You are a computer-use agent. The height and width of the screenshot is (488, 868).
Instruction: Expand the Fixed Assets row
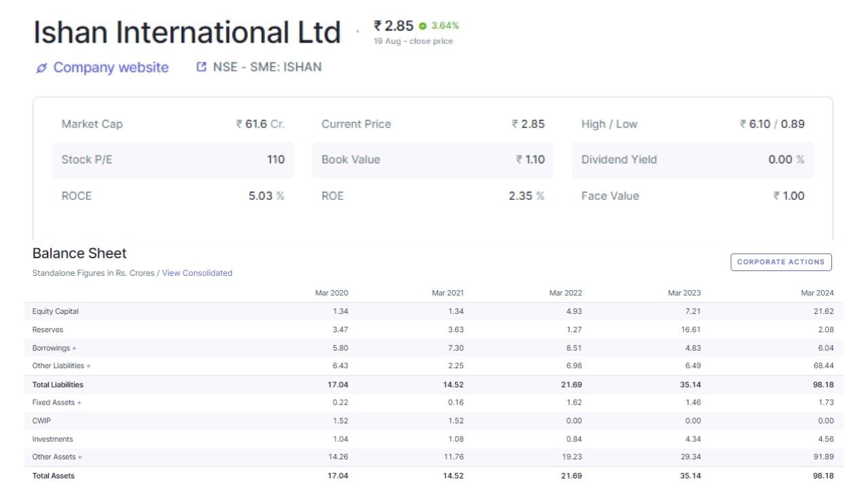(79, 403)
